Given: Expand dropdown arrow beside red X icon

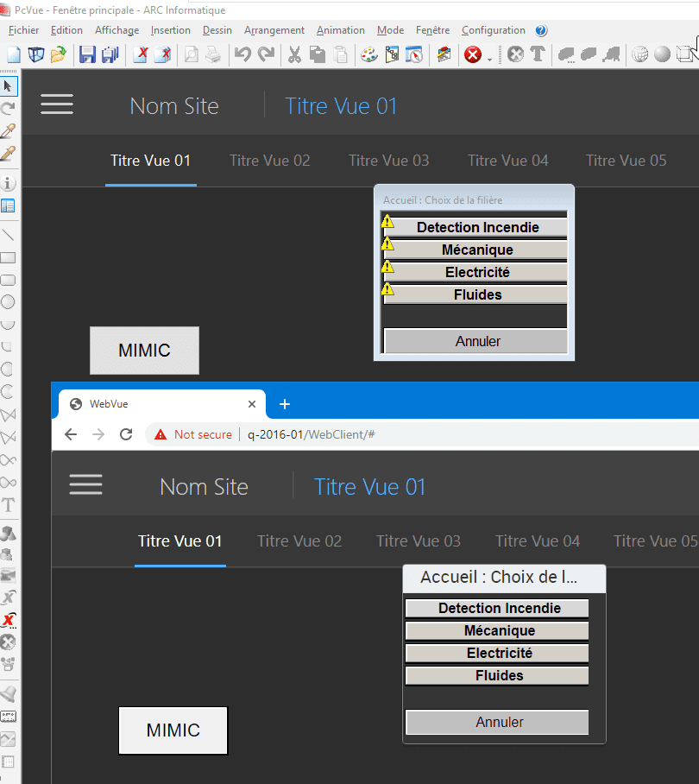Looking at the screenshot, I should point(489,58).
